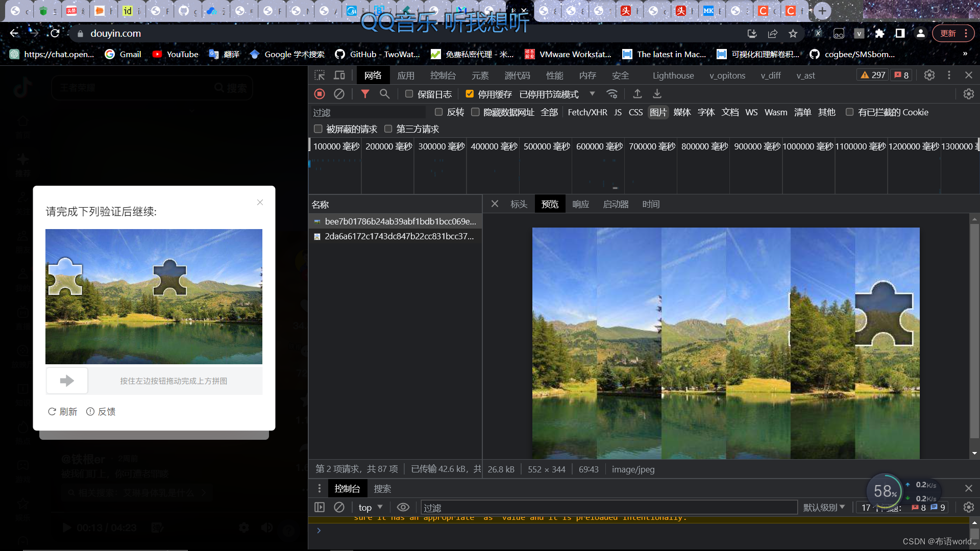Click the record network log icon
The image size is (980, 551).
pyautogui.click(x=320, y=94)
